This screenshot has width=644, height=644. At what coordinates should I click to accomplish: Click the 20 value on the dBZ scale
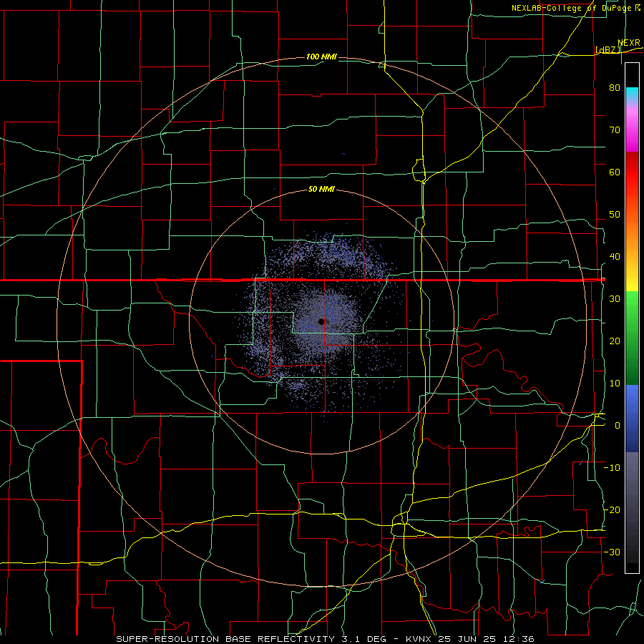coord(615,341)
